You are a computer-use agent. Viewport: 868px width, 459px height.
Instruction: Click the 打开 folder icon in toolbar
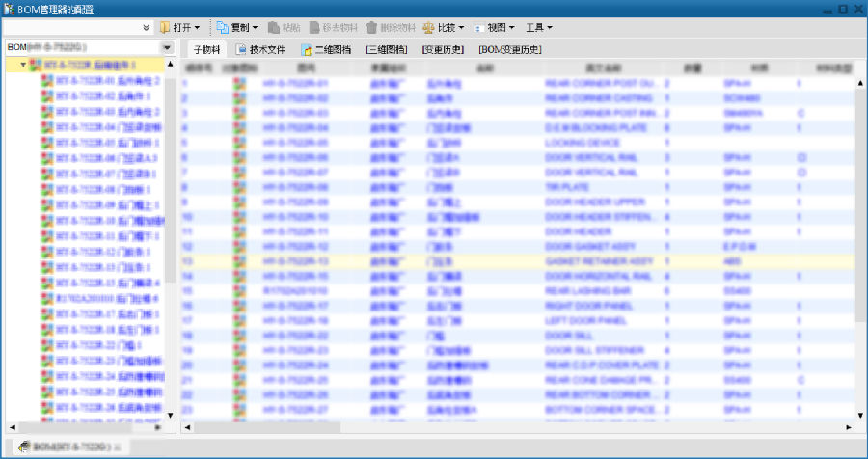click(x=164, y=27)
